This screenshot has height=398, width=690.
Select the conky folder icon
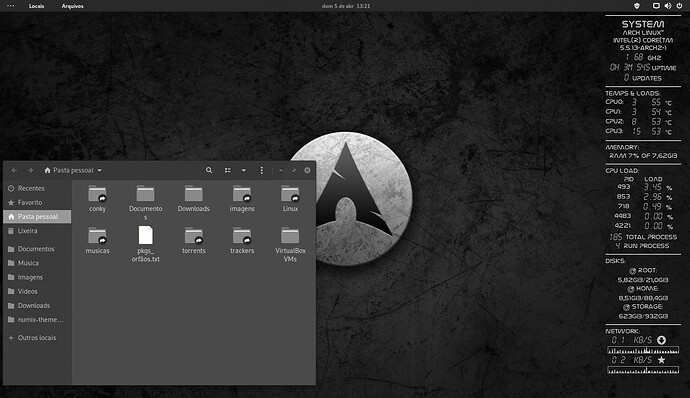click(x=97, y=194)
